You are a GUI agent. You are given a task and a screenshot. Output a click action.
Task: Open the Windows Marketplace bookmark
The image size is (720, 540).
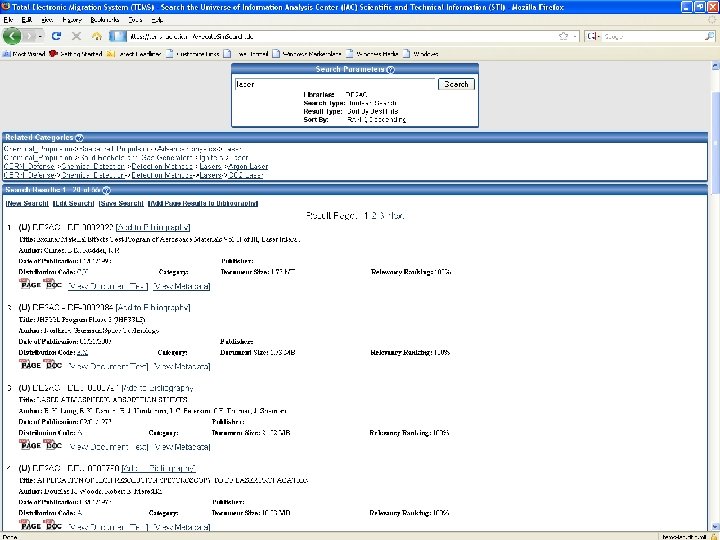coord(307,54)
